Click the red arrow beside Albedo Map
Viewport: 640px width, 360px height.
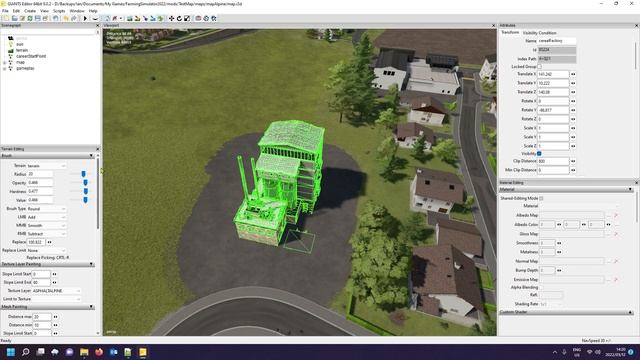tap(616, 215)
